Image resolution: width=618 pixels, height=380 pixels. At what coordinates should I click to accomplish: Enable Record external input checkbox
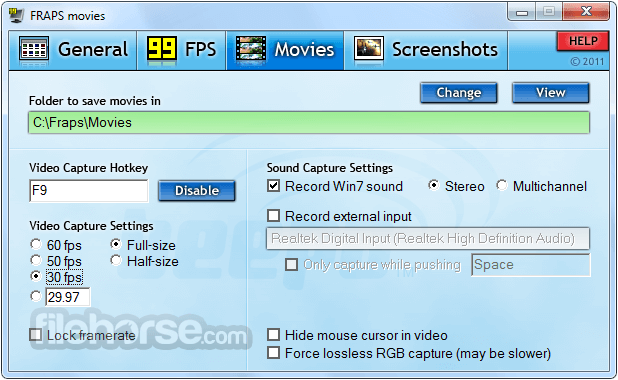[274, 216]
